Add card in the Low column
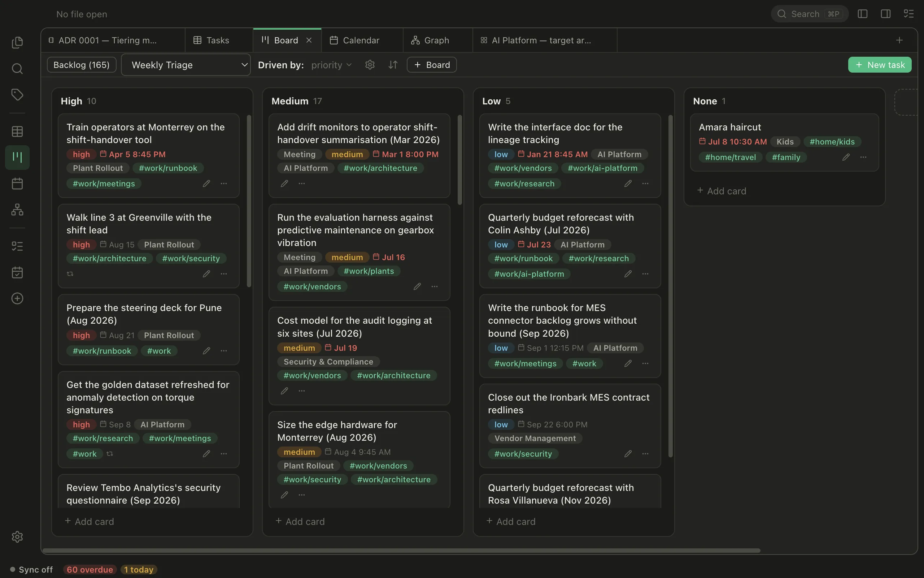The height and width of the screenshot is (578, 924). [511, 521]
